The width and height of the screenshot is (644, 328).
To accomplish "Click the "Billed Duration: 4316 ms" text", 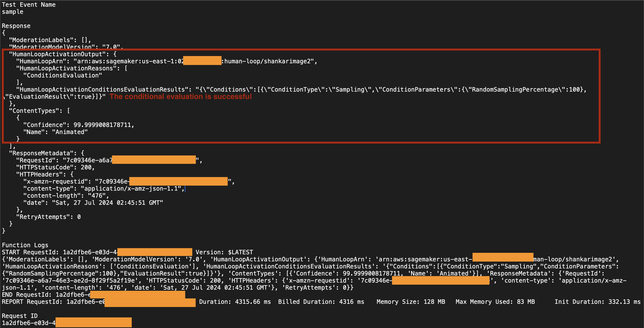I will pos(321,302).
